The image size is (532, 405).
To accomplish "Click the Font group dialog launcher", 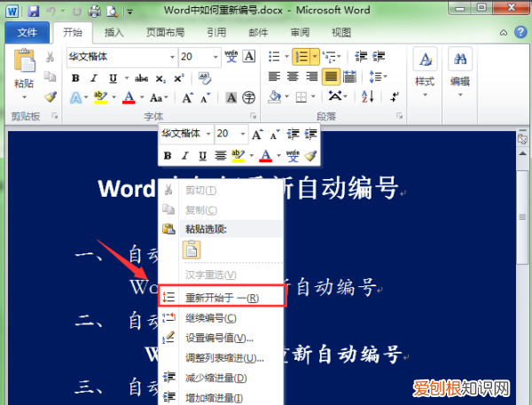I will point(253,116).
